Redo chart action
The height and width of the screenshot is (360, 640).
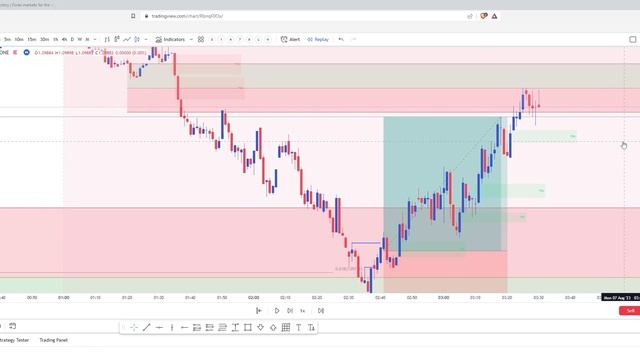click(353, 40)
